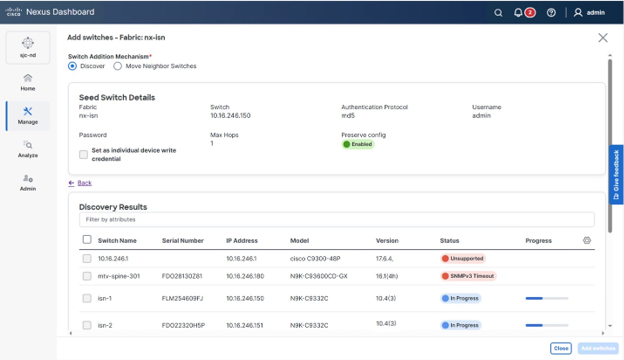Select the Move Neighbor Switches radio option
Screen dimensions: 624x360
pyautogui.click(x=117, y=66)
